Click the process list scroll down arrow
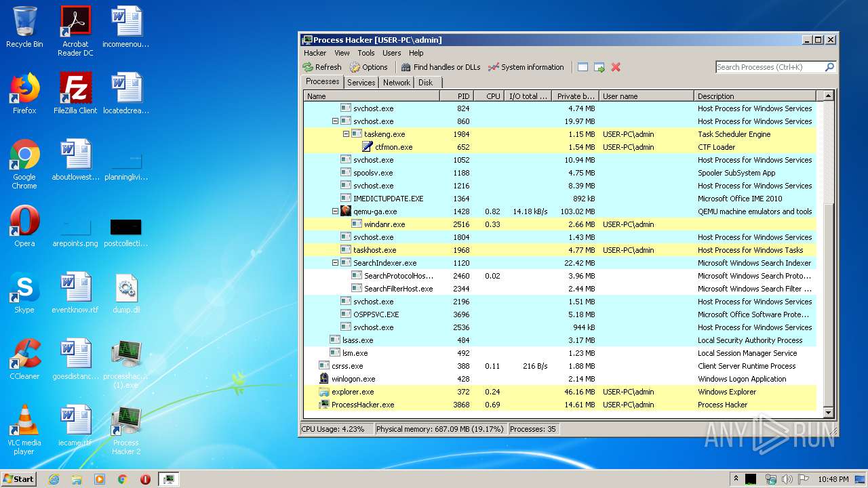 tap(827, 412)
